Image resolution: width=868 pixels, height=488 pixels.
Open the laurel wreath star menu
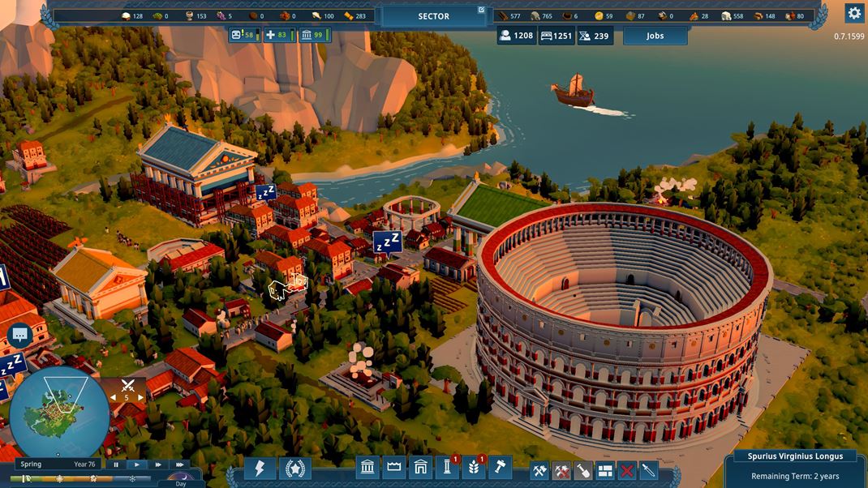[295, 468]
